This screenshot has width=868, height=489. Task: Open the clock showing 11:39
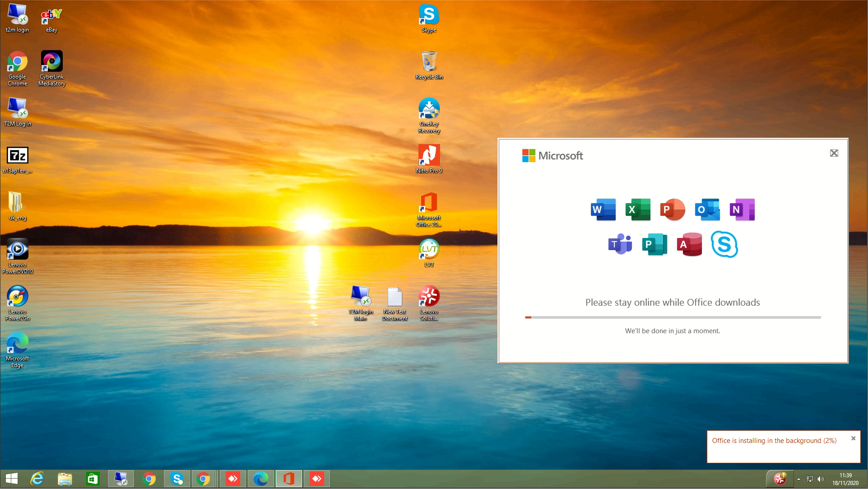pyautogui.click(x=845, y=479)
